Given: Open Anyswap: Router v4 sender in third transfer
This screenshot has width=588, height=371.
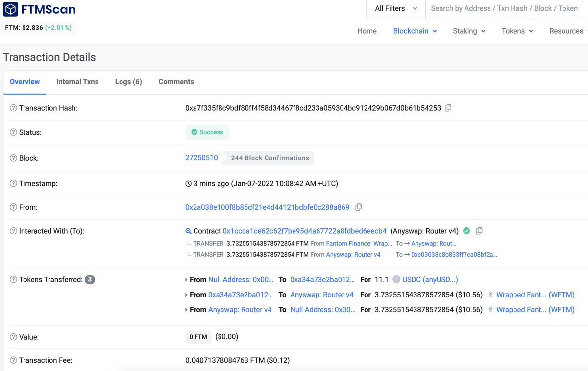Looking at the screenshot, I should (x=240, y=310).
